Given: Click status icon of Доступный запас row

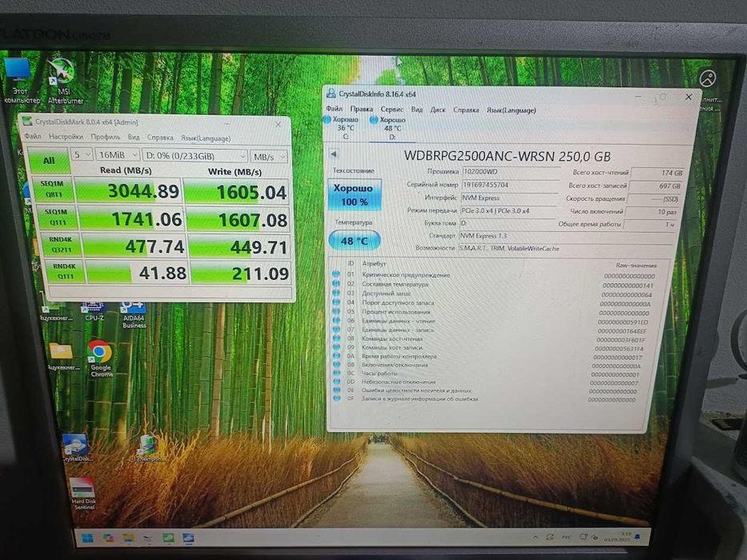Looking at the screenshot, I should pos(336,293).
